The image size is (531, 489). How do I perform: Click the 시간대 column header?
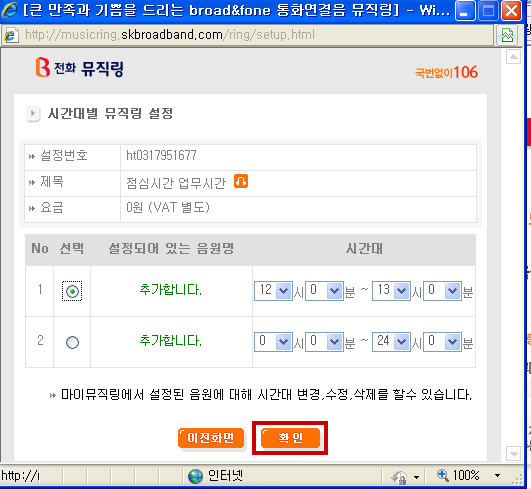click(x=364, y=249)
